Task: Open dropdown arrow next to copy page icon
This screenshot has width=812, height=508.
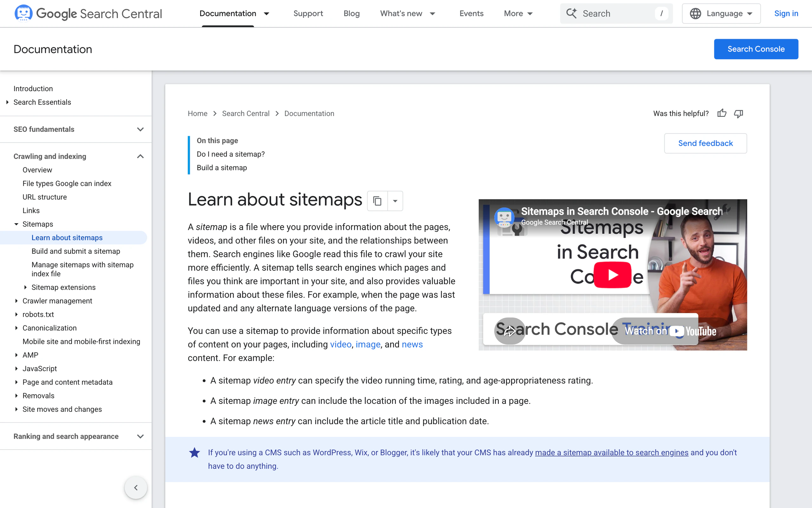Action: (395, 201)
